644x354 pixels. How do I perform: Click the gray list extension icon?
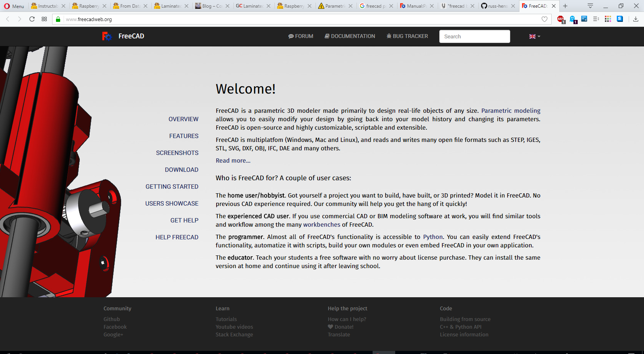tap(596, 19)
